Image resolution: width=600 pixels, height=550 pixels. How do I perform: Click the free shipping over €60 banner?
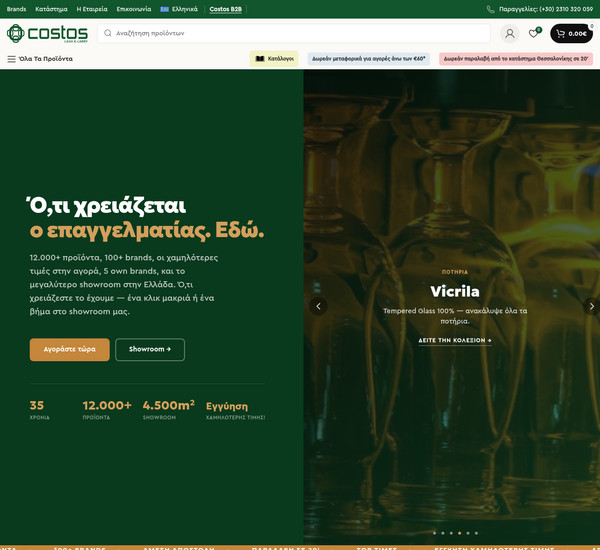pyautogui.click(x=368, y=59)
